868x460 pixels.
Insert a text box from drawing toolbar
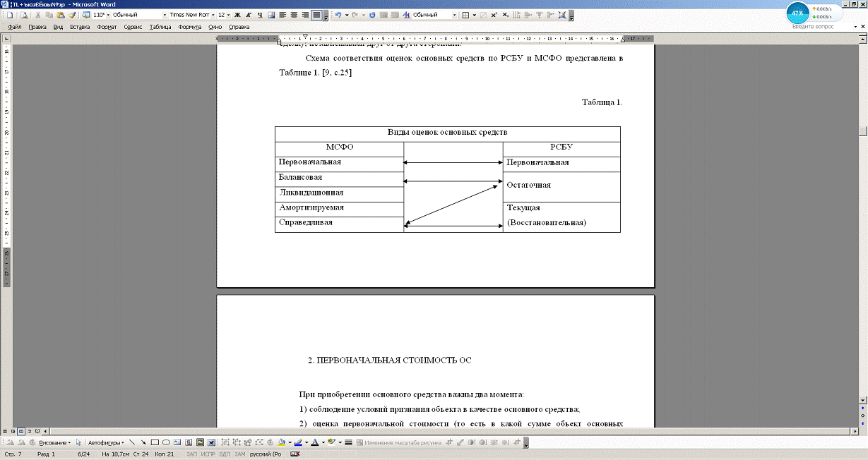click(177, 443)
